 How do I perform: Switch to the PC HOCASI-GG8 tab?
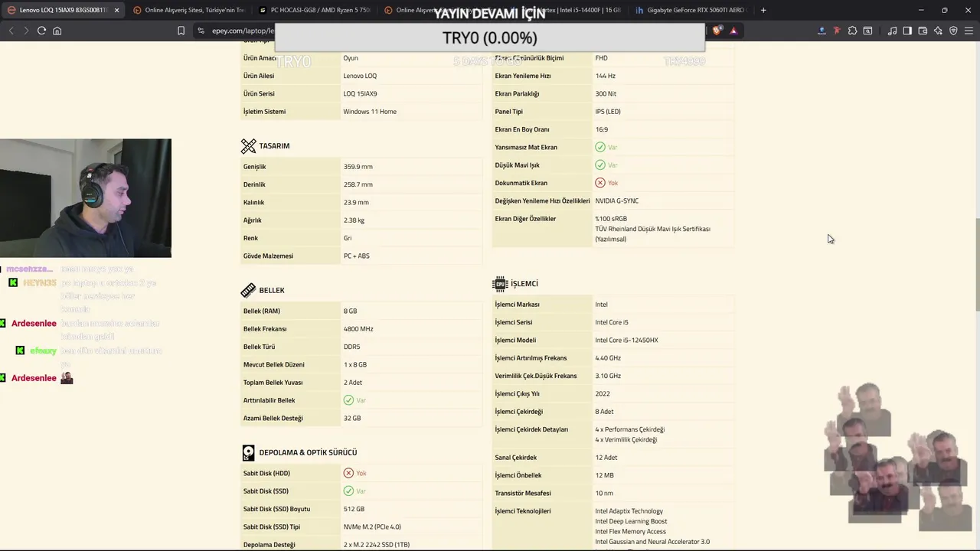[314, 10]
